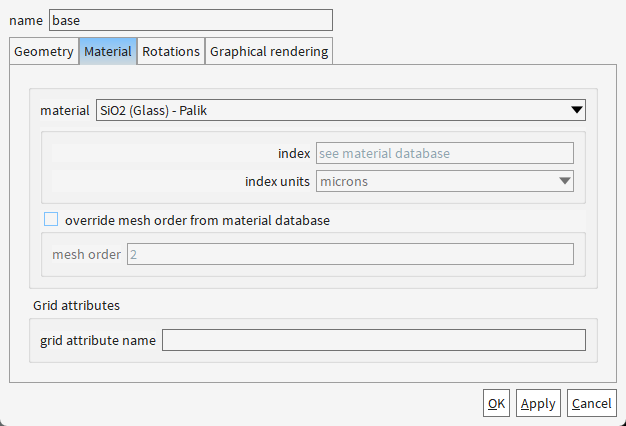
Task: Click the 'Grid attributes' section heading
Action: tap(76, 305)
